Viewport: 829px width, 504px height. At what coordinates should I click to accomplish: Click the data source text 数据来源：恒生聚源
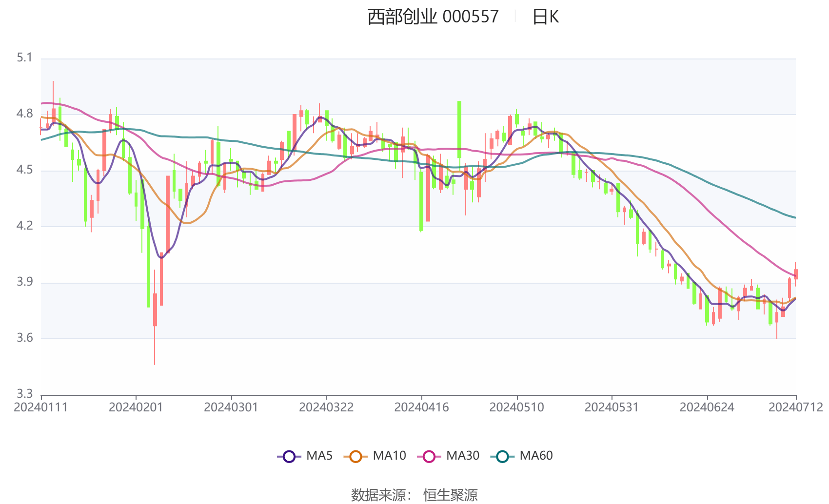(414, 495)
